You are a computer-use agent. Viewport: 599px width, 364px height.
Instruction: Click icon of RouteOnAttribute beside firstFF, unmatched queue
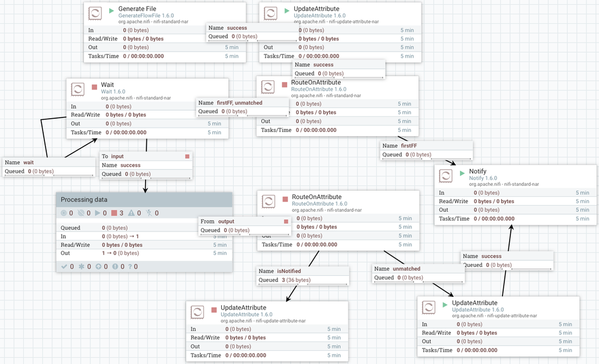click(x=268, y=87)
